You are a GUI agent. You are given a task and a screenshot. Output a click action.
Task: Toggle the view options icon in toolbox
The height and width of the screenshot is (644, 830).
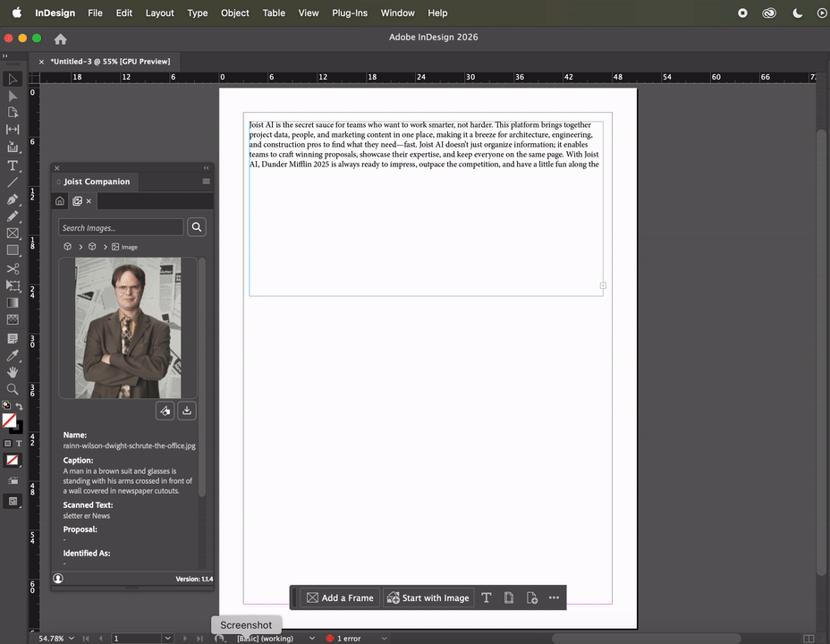click(x=13, y=481)
